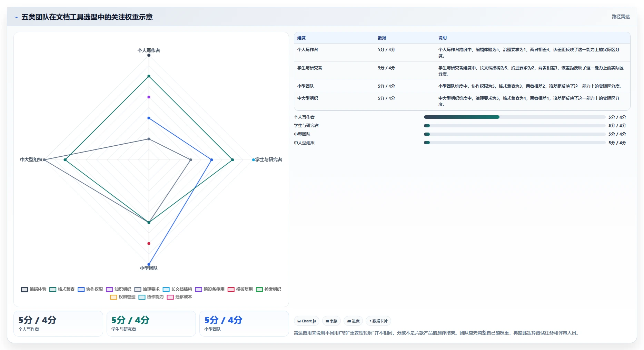Click the 中大型组织 axis label on the radar
The height and width of the screenshot is (350, 644).
point(31,159)
